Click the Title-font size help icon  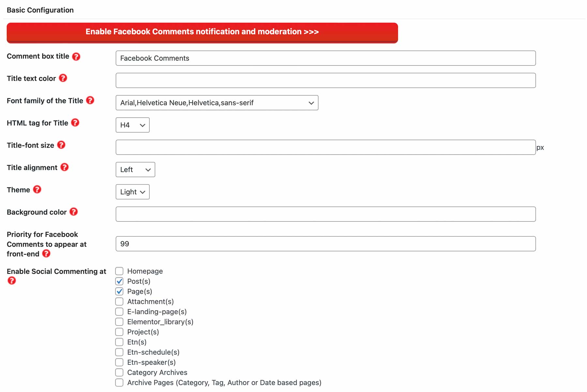[61, 145]
